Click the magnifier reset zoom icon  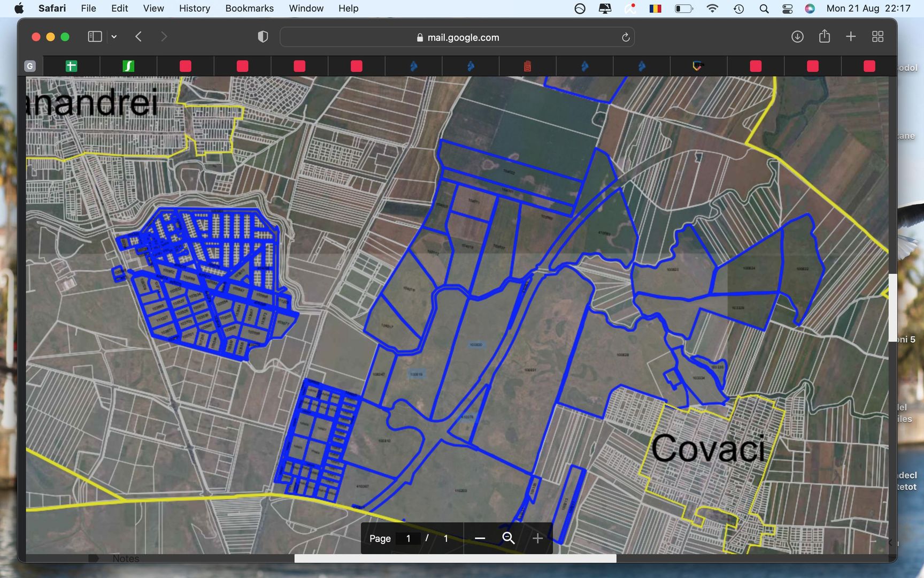(x=509, y=538)
